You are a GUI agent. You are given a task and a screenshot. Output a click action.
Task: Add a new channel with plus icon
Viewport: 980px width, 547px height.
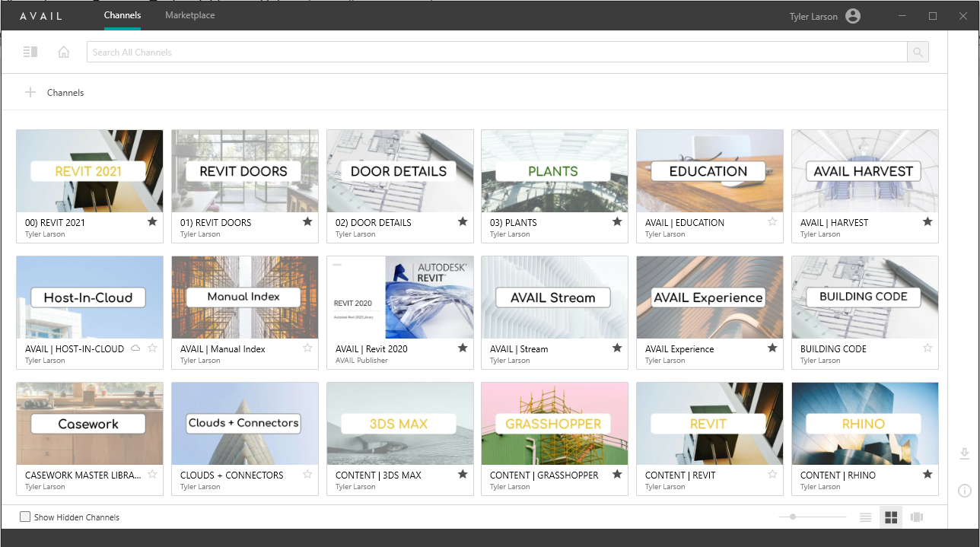pyautogui.click(x=30, y=92)
